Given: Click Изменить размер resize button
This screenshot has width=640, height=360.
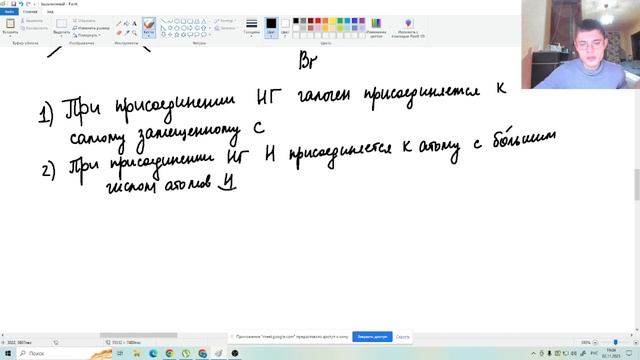Looking at the screenshot, I should tap(91, 28).
